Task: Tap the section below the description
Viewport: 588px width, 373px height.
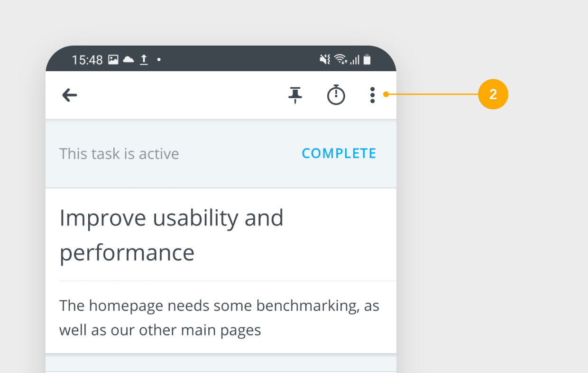Action: 220,364
